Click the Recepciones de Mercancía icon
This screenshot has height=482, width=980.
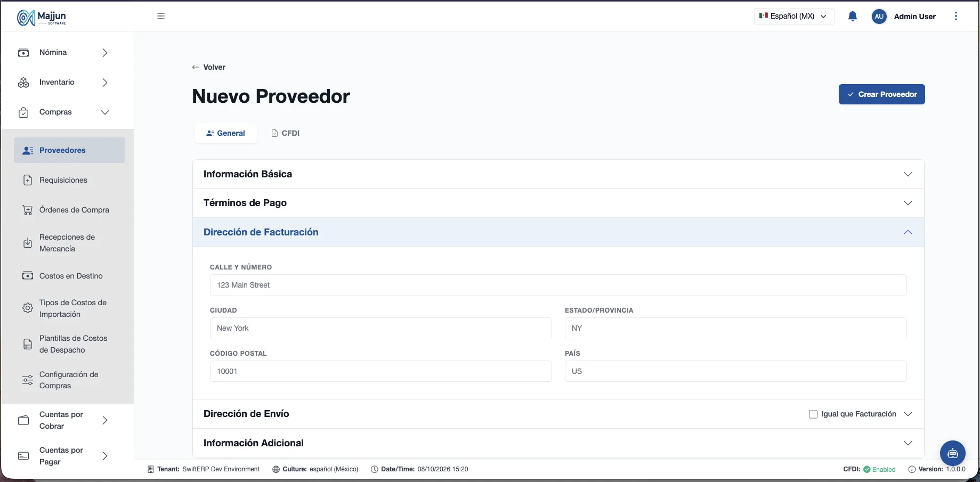point(28,243)
